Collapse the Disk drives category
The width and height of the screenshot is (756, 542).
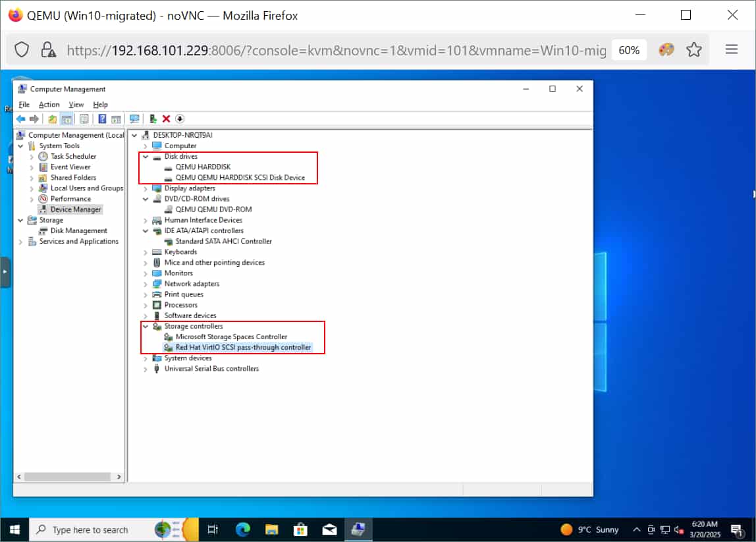145,157
